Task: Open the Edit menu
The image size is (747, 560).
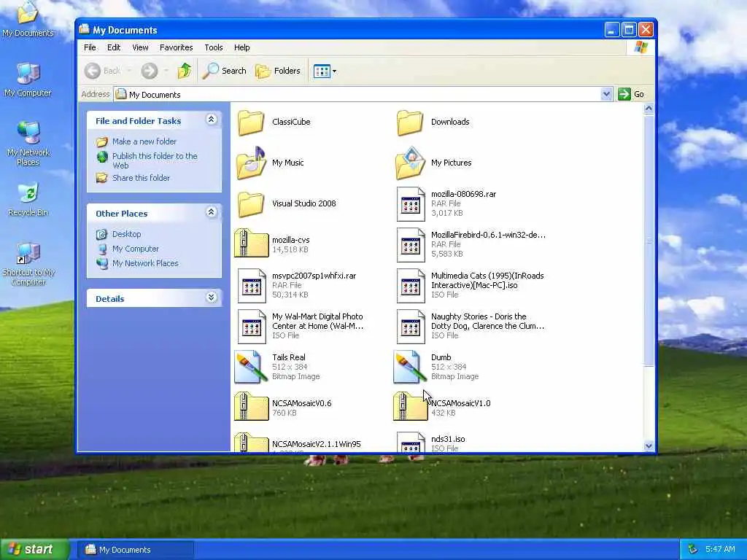Action: [113, 47]
